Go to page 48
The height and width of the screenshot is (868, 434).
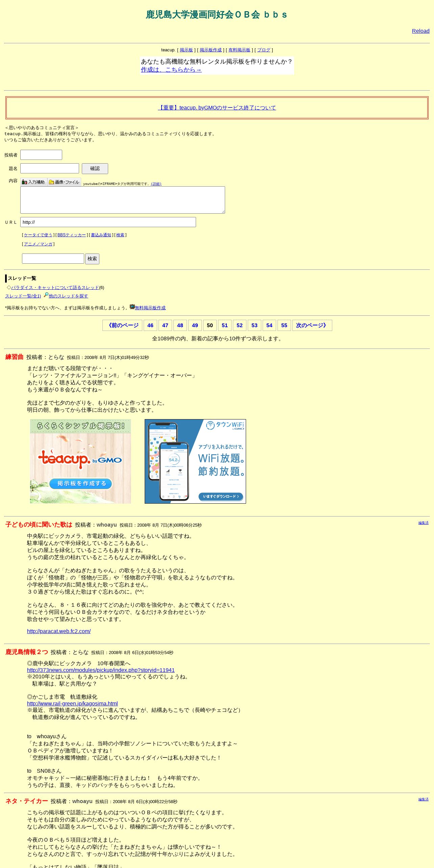tap(180, 325)
